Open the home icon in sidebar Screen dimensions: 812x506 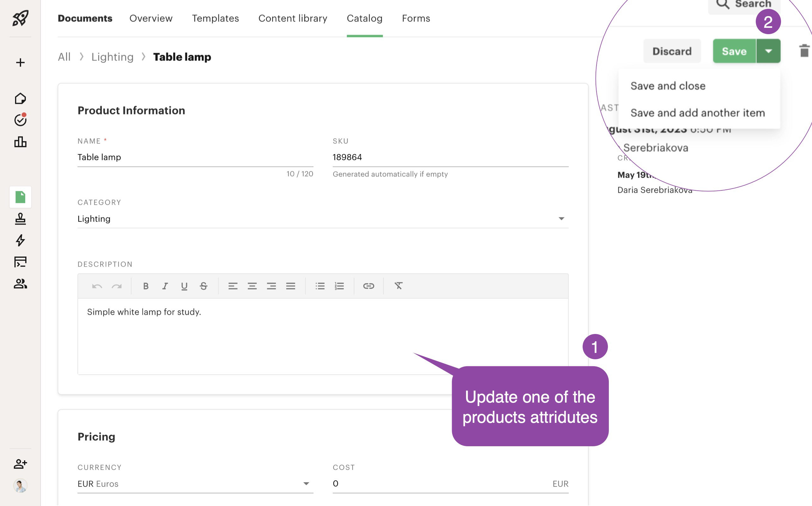(x=21, y=98)
